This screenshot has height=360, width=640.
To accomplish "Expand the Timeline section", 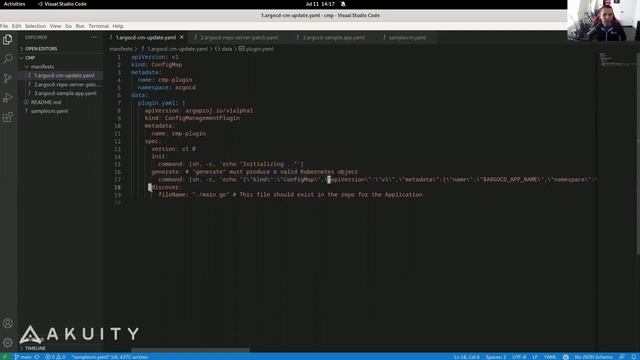I will 60,348.
